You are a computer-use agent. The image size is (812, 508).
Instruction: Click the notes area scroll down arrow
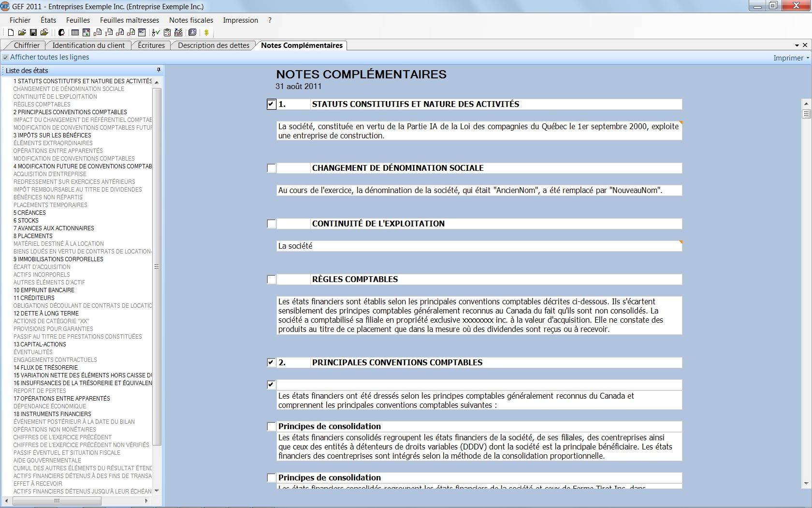coord(806,483)
